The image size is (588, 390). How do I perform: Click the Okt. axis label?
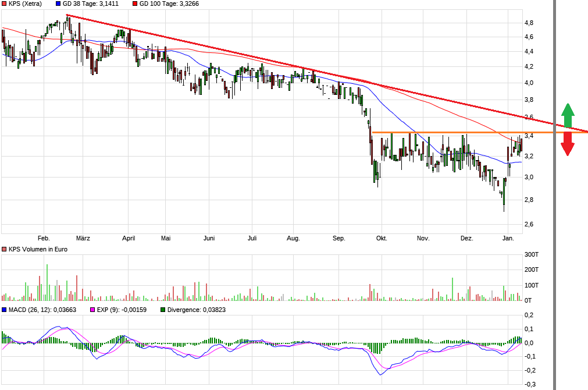click(x=382, y=238)
